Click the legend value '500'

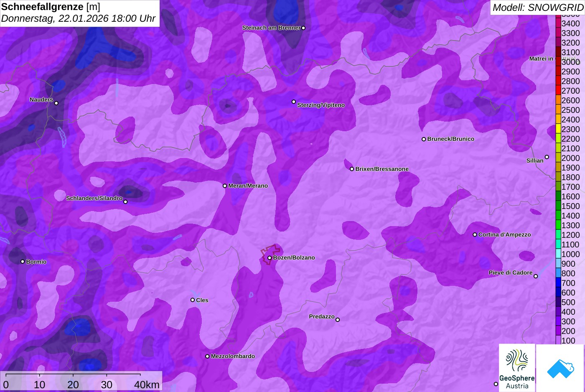tap(568, 302)
